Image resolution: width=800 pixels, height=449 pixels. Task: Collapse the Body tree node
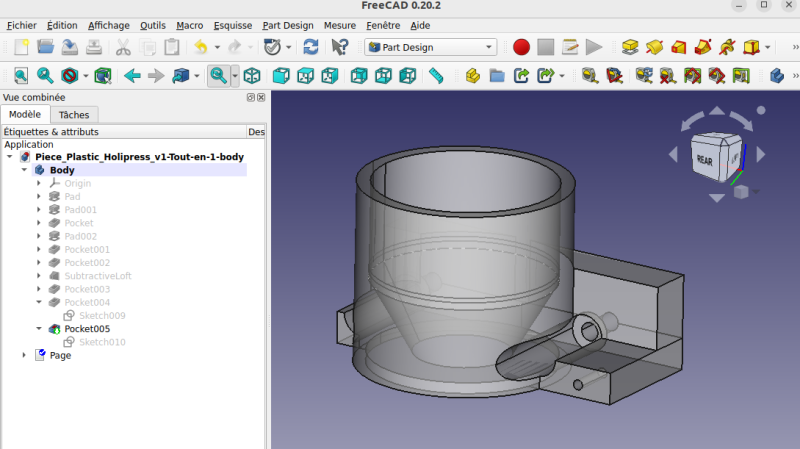click(25, 171)
